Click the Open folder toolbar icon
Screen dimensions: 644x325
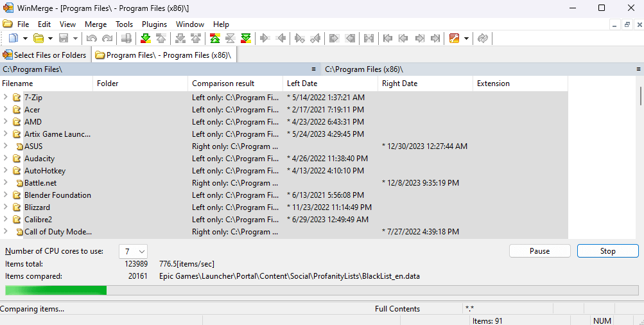pos(39,39)
